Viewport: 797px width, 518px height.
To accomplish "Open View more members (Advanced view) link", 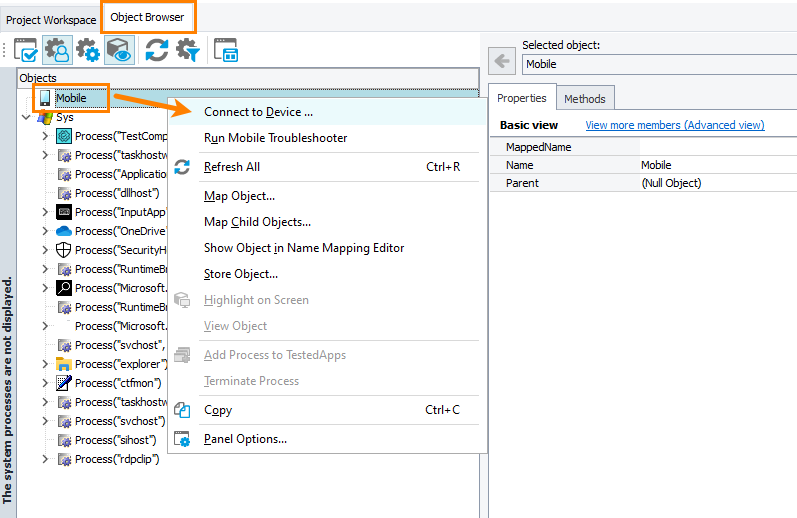I will (x=674, y=125).
